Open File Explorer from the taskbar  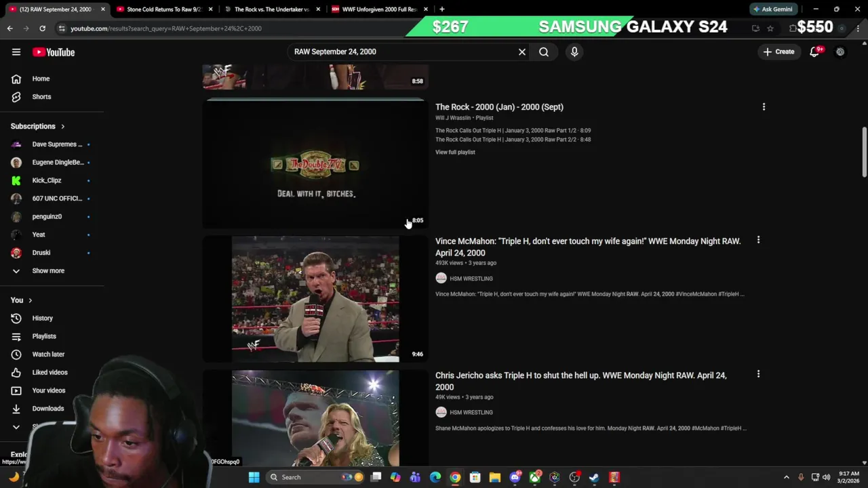[x=494, y=477]
